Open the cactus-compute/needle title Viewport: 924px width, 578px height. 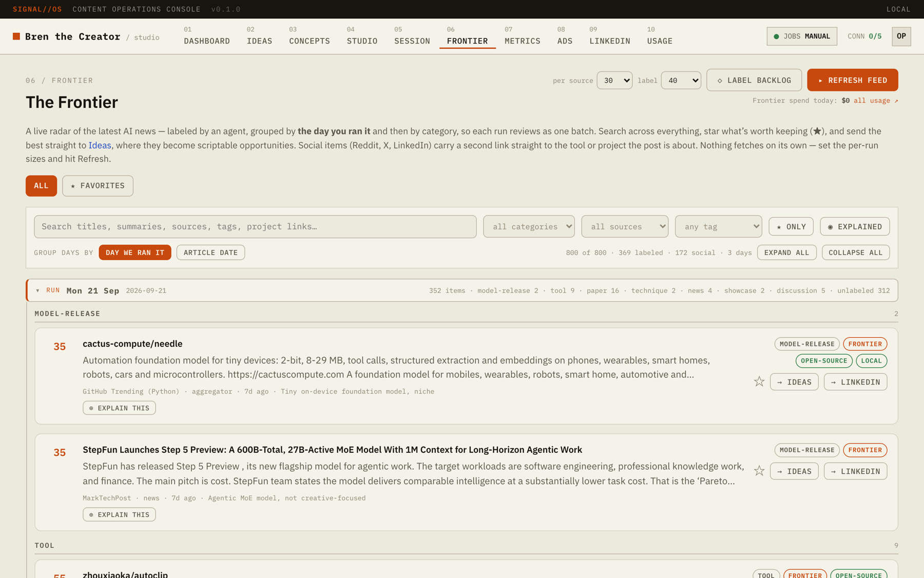[x=132, y=344]
